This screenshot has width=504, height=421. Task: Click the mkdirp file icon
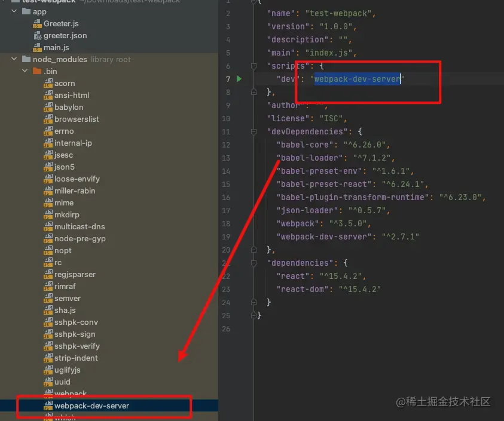(48, 215)
